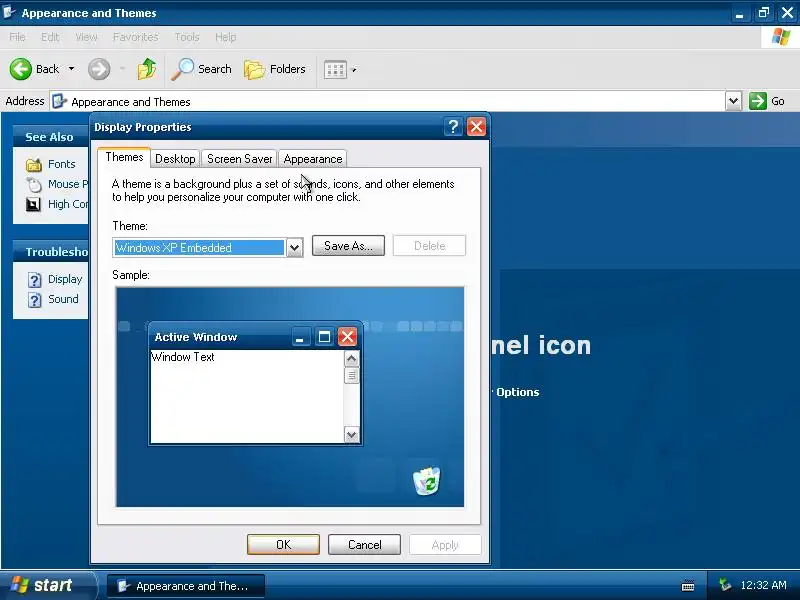Switch to the Themes tab
This screenshot has width=800, height=600.
click(x=124, y=157)
